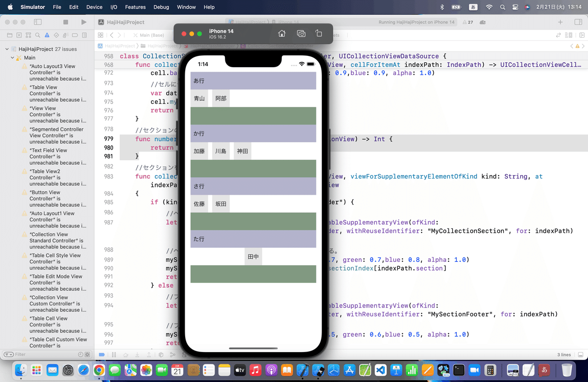Viewport: 588px width, 382px height.
Task: Open the filter options dropdown
Action: coord(8,354)
